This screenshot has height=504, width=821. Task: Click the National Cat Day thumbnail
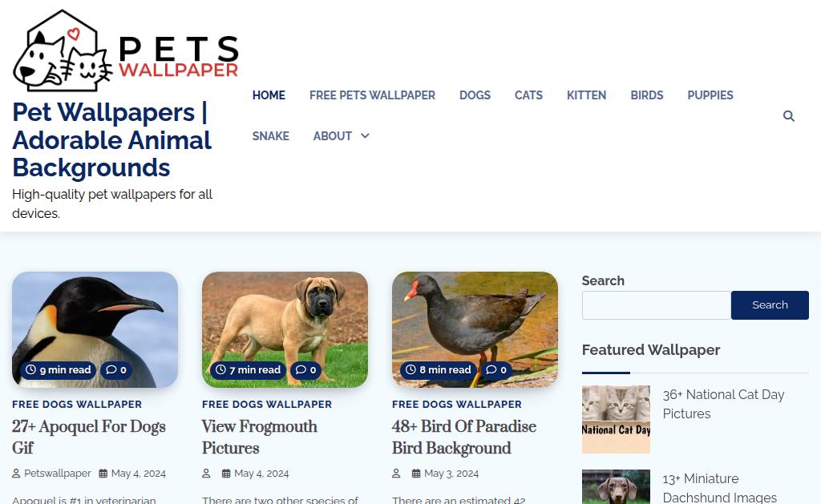(x=616, y=419)
